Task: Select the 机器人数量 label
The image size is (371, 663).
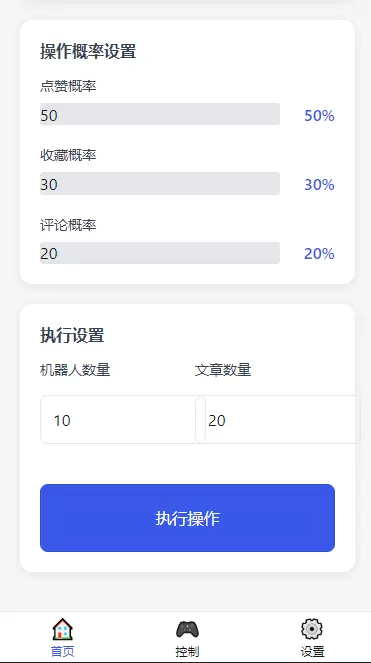Action: [x=75, y=370]
